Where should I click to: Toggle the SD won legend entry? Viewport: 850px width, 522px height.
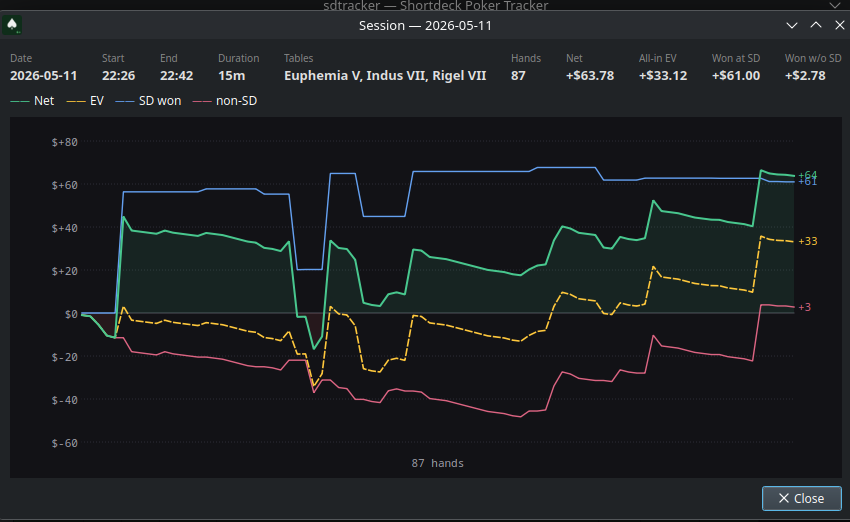tap(149, 101)
